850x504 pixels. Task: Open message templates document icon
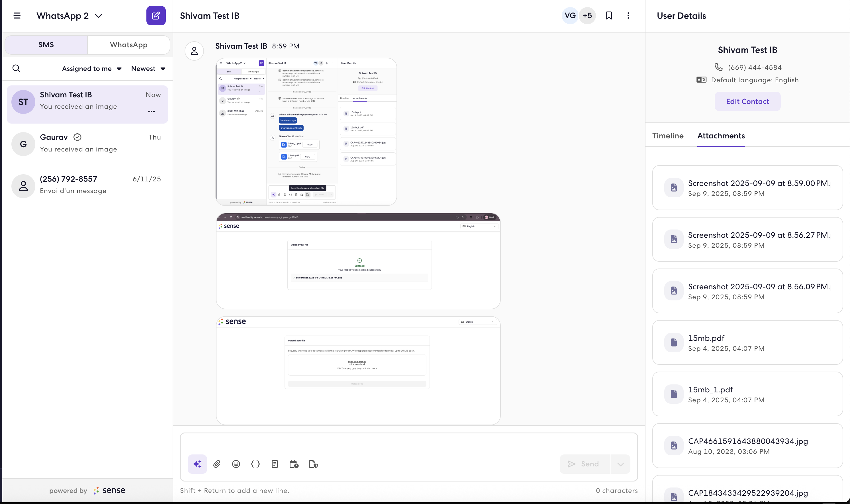pos(275,464)
